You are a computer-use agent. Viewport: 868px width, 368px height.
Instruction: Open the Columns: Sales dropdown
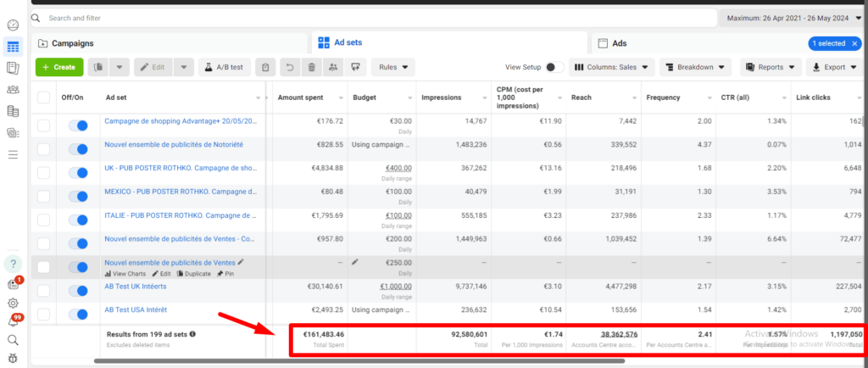click(612, 67)
